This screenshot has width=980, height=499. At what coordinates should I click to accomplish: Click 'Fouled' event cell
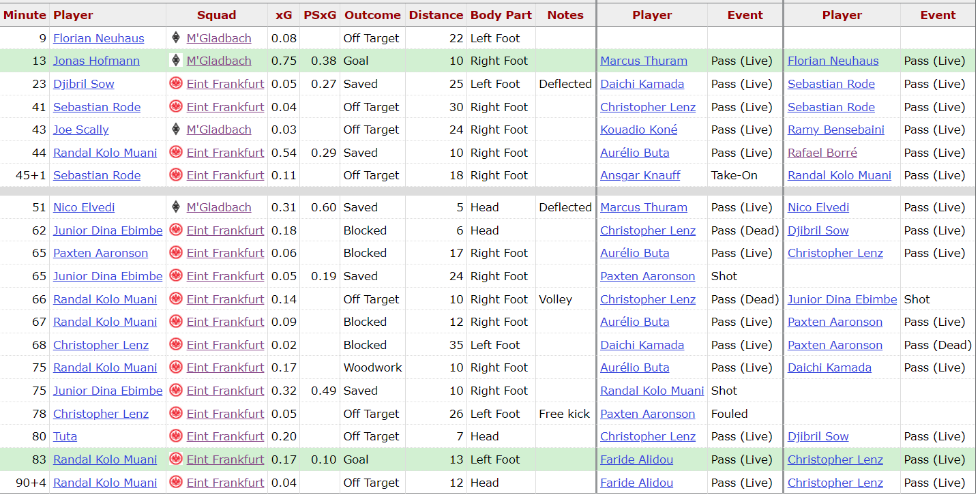[x=729, y=414]
